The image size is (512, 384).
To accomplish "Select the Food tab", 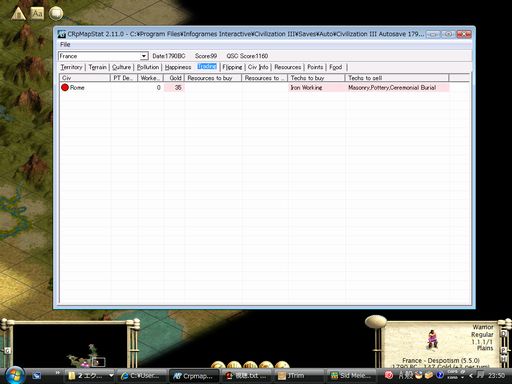I will (336, 67).
